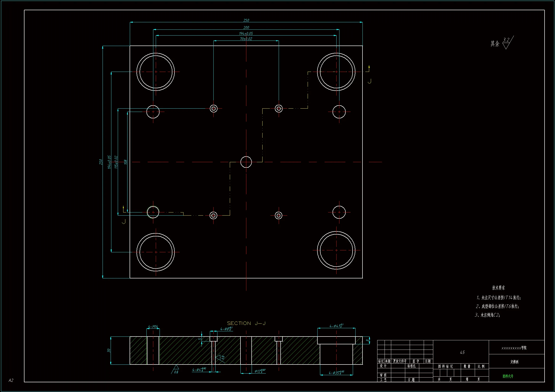Select the bottom-right large guide hole circle
Viewport: 555px width, 392px height.
click(x=336, y=250)
